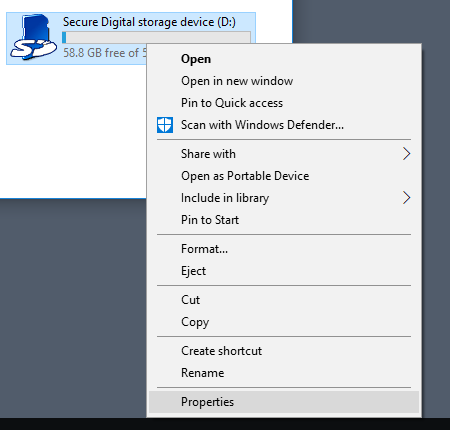This screenshot has height=430, width=450.
Task: Choose Open in new window
Action: pyautogui.click(x=284, y=81)
